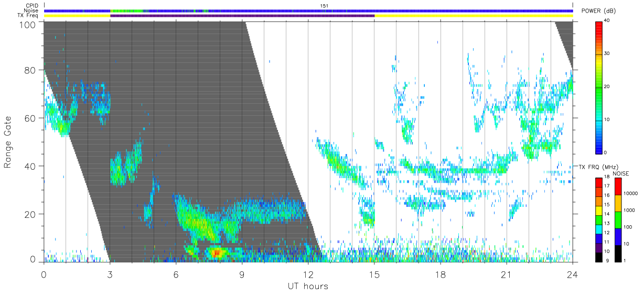Click the 10000 label on NOISE legend
Image resolution: width=644 pixels, height=297 pixels.
point(631,194)
